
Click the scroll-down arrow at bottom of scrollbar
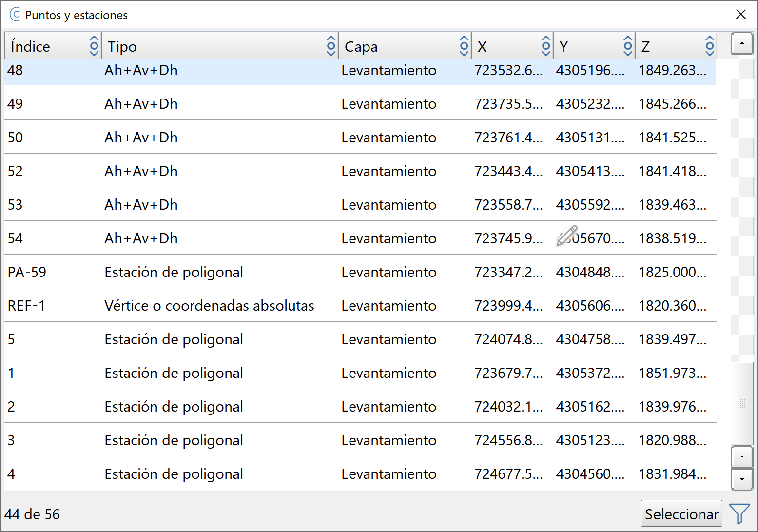coord(742,479)
